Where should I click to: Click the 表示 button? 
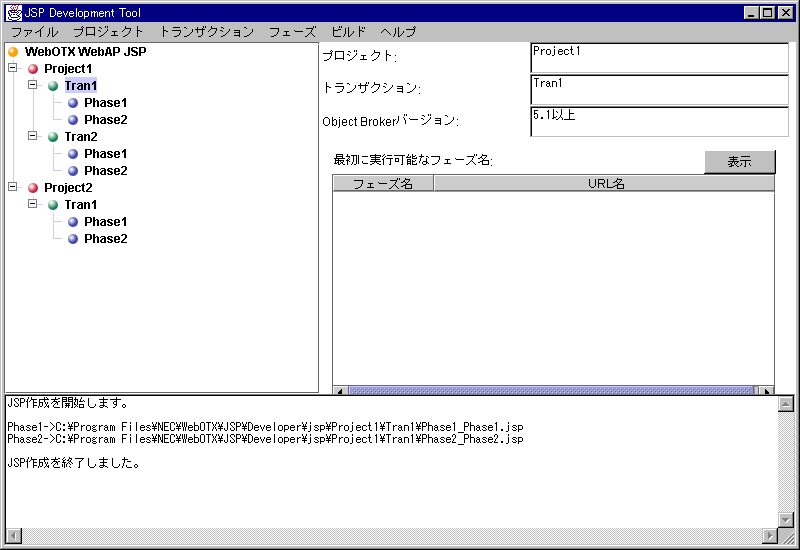(x=740, y=162)
